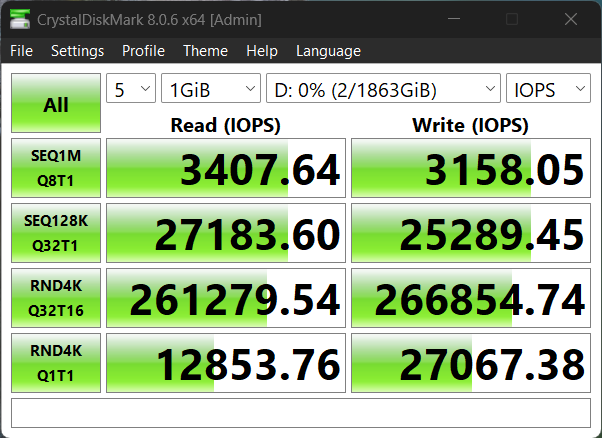Change the IOPS unit dropdown

(x=548, y=90)
